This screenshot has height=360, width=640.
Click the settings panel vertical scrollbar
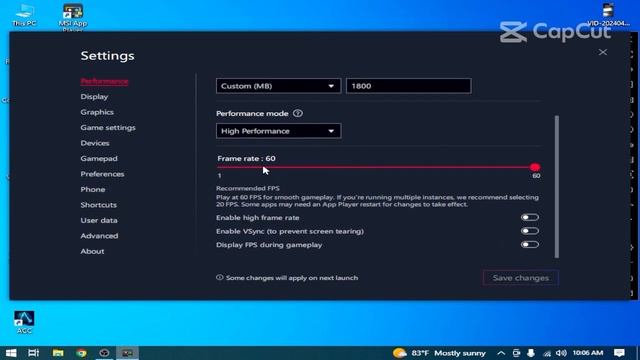coord(557,187)
